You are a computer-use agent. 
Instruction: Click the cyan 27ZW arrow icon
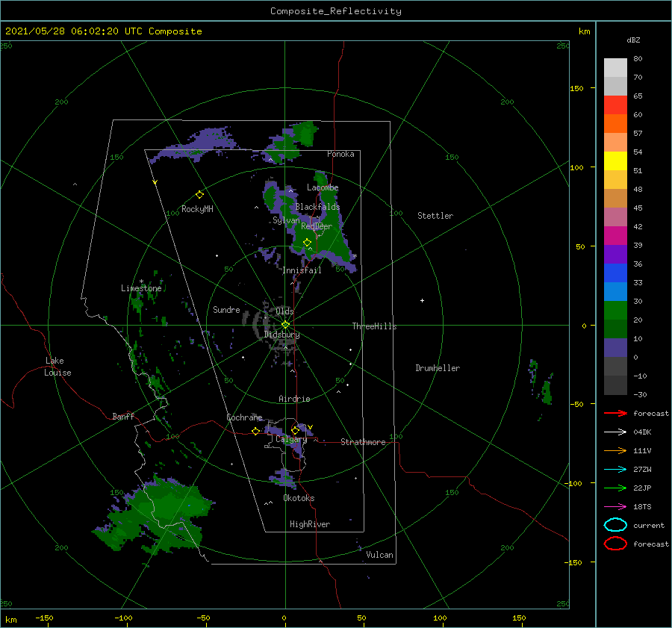(x=615, y=470)
